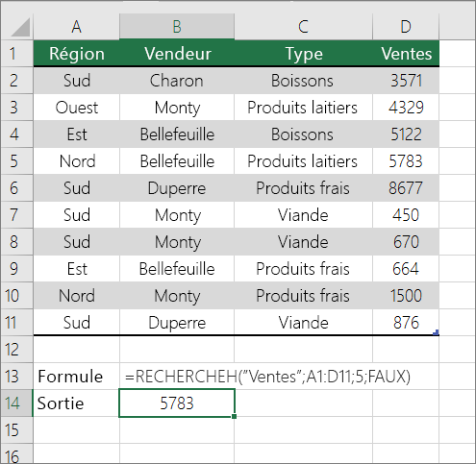
Task: Select row 1 header
Action: (x=16, y=54)
